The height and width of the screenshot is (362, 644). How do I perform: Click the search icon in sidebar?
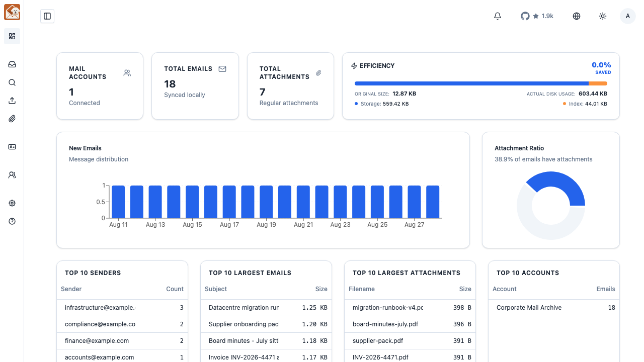(12, 82)
